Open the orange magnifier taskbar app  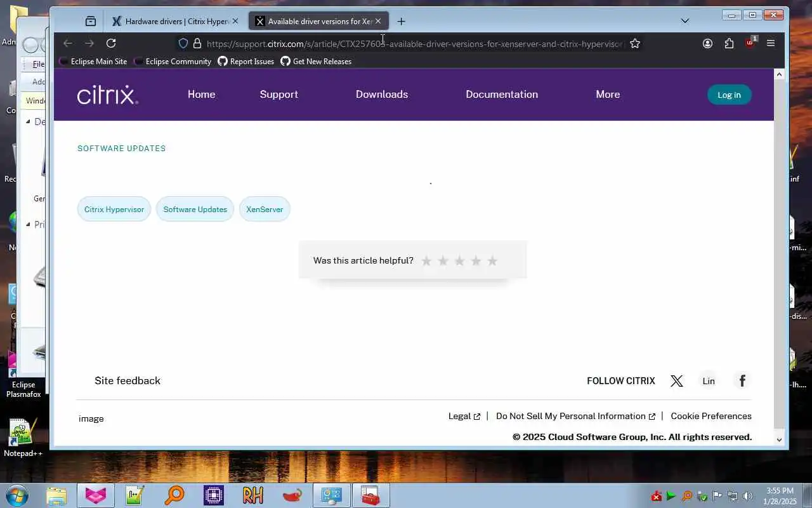[x=174, y=495]
